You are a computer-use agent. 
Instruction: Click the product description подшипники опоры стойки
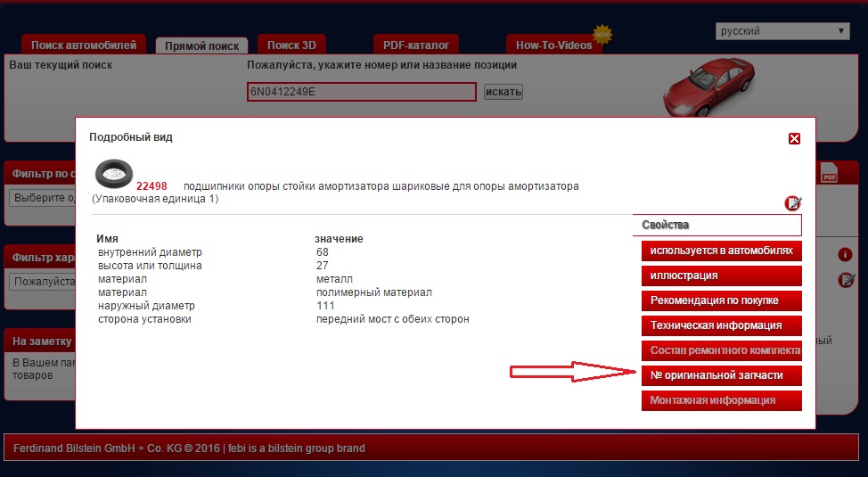[381, 186]
